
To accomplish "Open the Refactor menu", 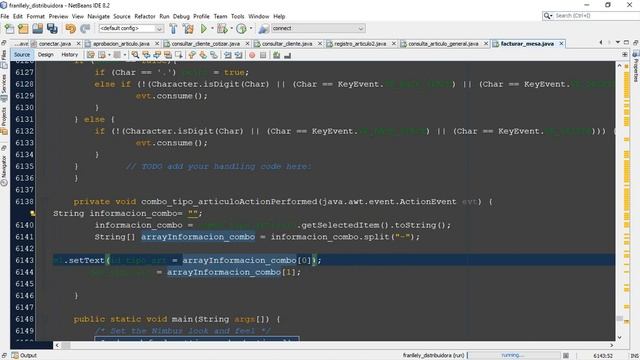I will point(145,16).
